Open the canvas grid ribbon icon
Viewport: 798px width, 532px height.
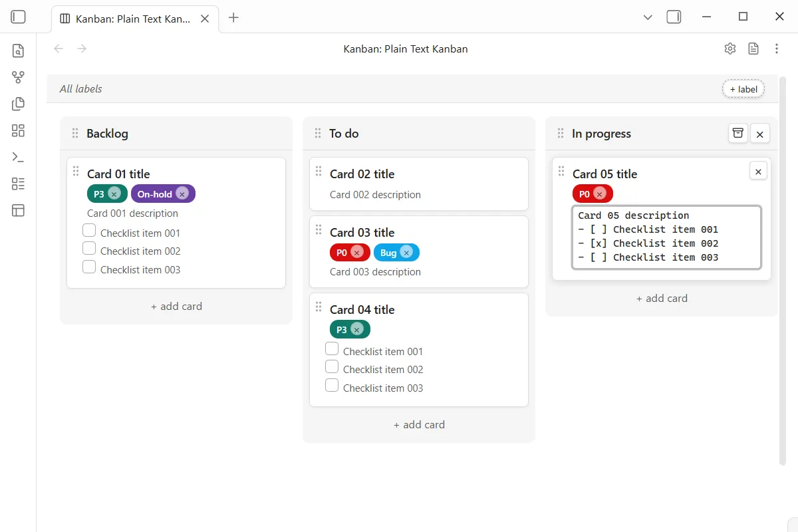click(x=18, y=130)
